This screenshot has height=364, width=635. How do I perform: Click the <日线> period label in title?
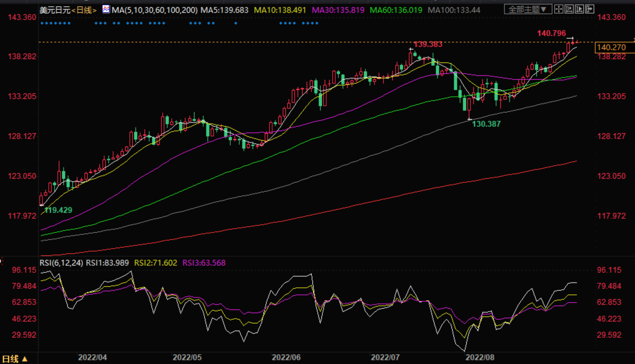pyautogui.click(x=84, y=10)
